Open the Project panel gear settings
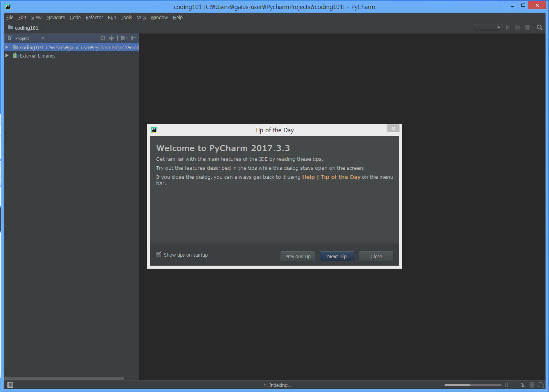 coord(123,38)
